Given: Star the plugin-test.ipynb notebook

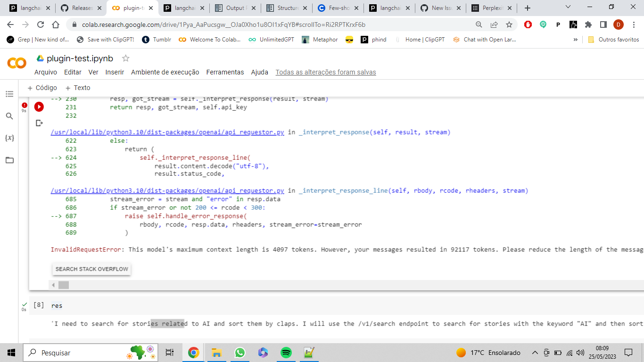Looking at the screenshot, I should [x=125, y=58].
